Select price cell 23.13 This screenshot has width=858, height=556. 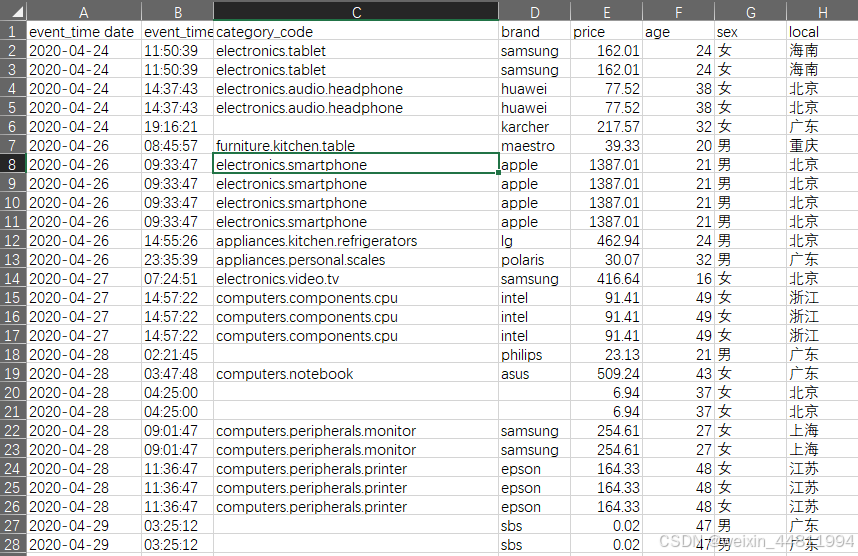606,355
